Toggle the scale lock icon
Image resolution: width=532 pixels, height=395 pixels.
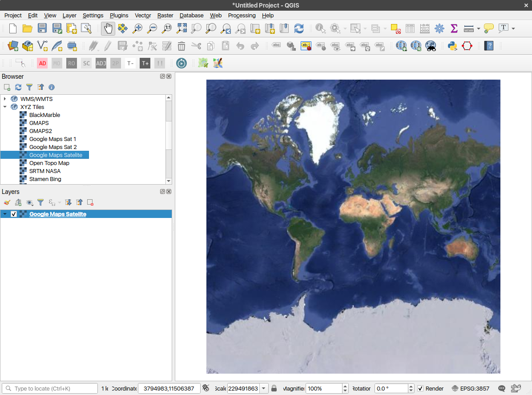pyautogui.click(x=274, y=388)
